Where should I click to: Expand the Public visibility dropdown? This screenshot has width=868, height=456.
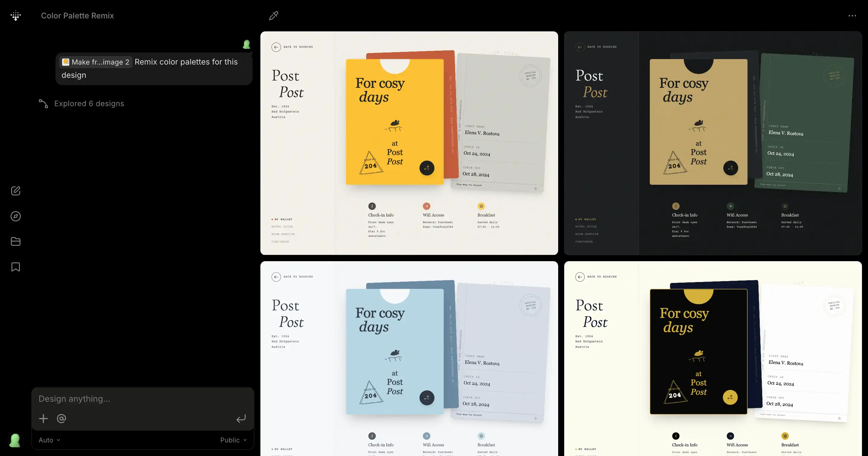point(234,440)
